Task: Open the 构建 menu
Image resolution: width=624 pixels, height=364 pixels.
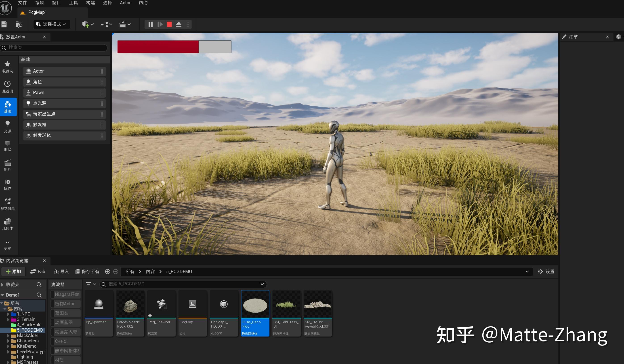Action: pos(90,3)
